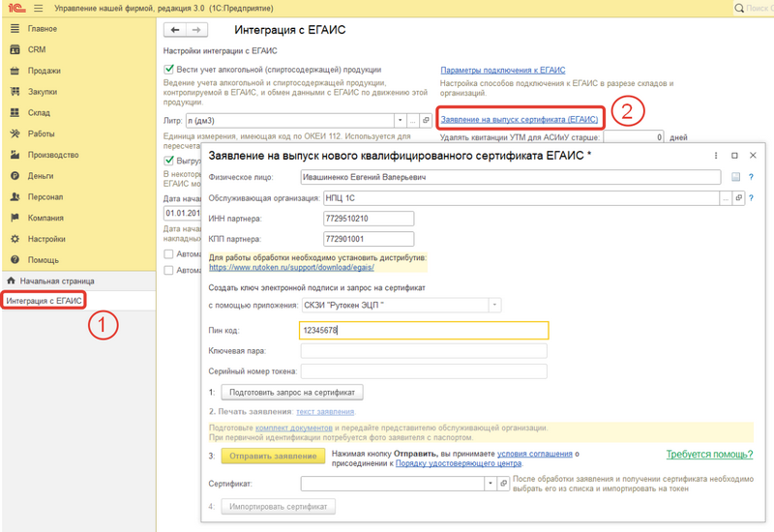Click the search magnifier icon
Image resolution: width=774 pixels, height=532 pixels.
click(739, 8)
